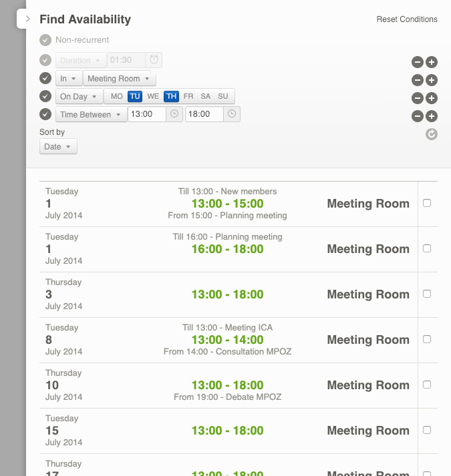Click the refresh icon below the condition rows
This screenshot has width=451, height=476.
click(x=432, y=134)
